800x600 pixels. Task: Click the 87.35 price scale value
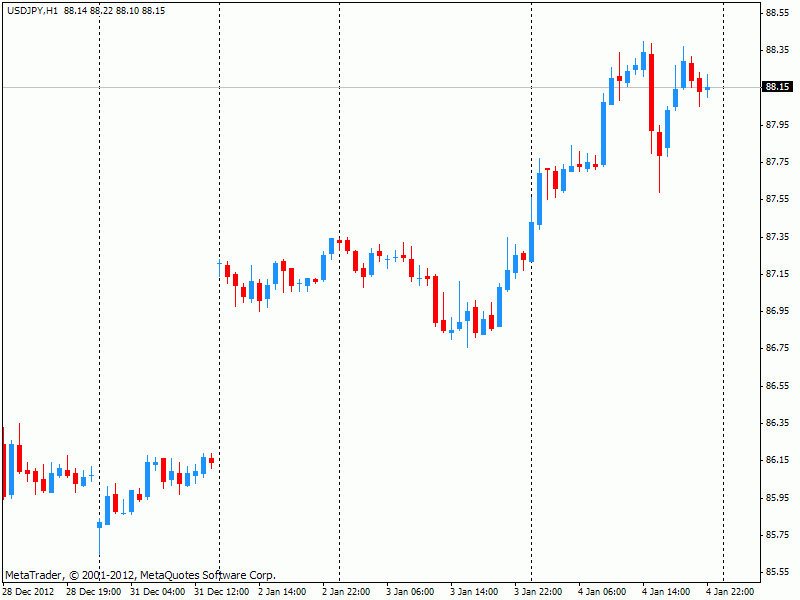(778, 237)
